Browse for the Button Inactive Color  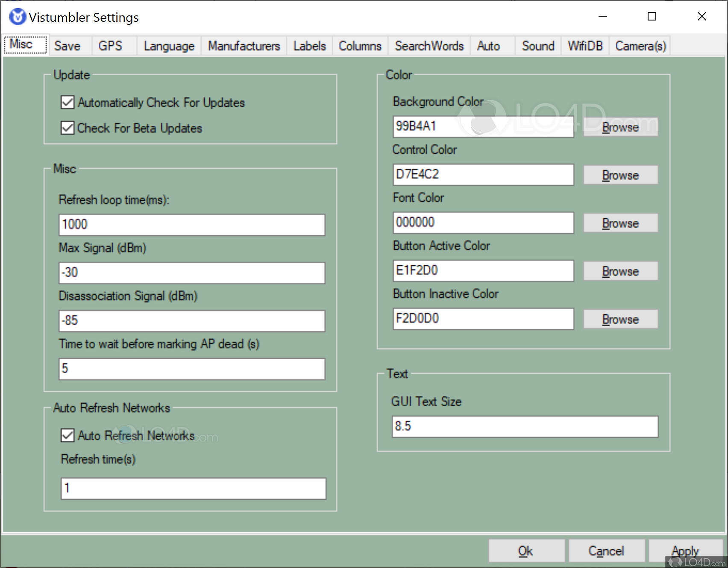coord(620,319)
